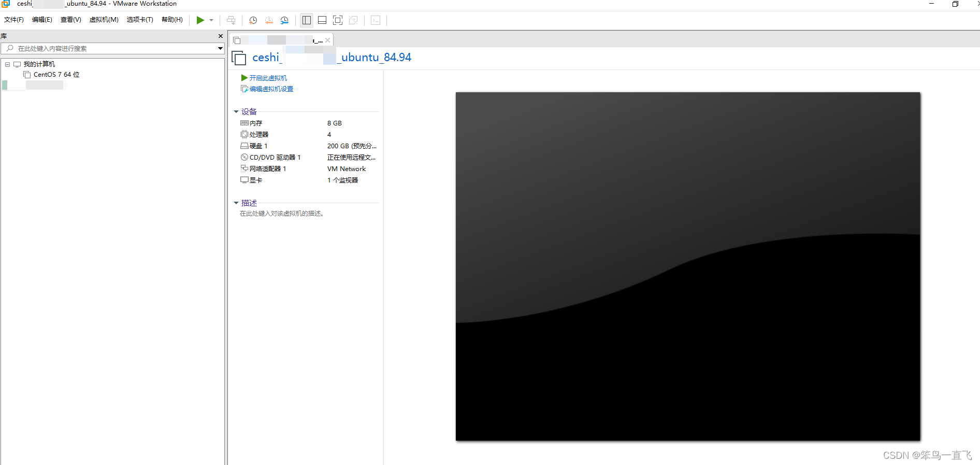This screenshot has width=980, height=465.
Task: Open the 文件(F) menu
Action: tap(14, 20)
